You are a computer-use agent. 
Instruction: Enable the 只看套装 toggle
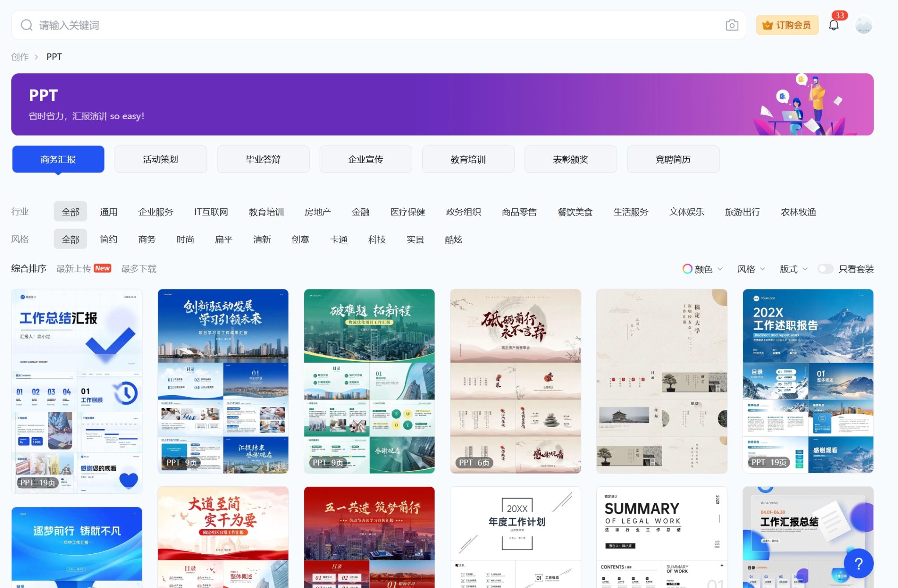[x=826, y=269]
